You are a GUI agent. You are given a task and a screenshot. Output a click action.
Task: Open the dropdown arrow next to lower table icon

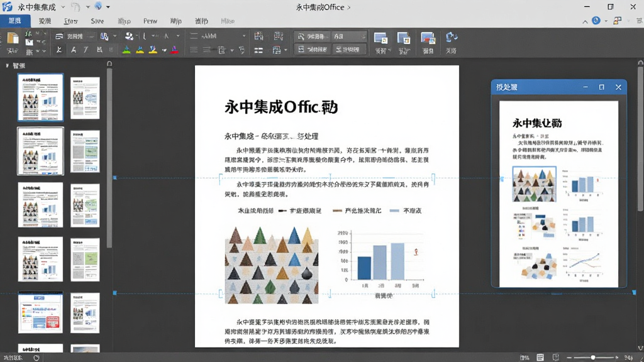click(x=286, y=50)
